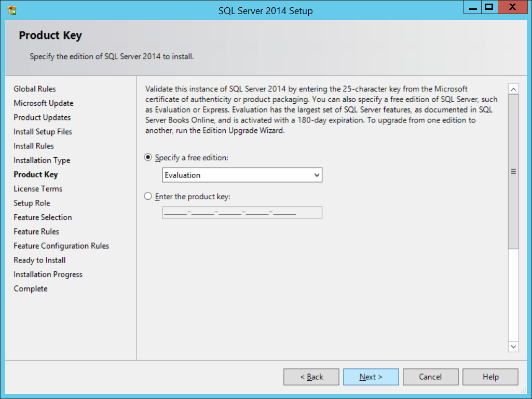
Task: Click the scroll down arrow in description pane
Action: 513,346
